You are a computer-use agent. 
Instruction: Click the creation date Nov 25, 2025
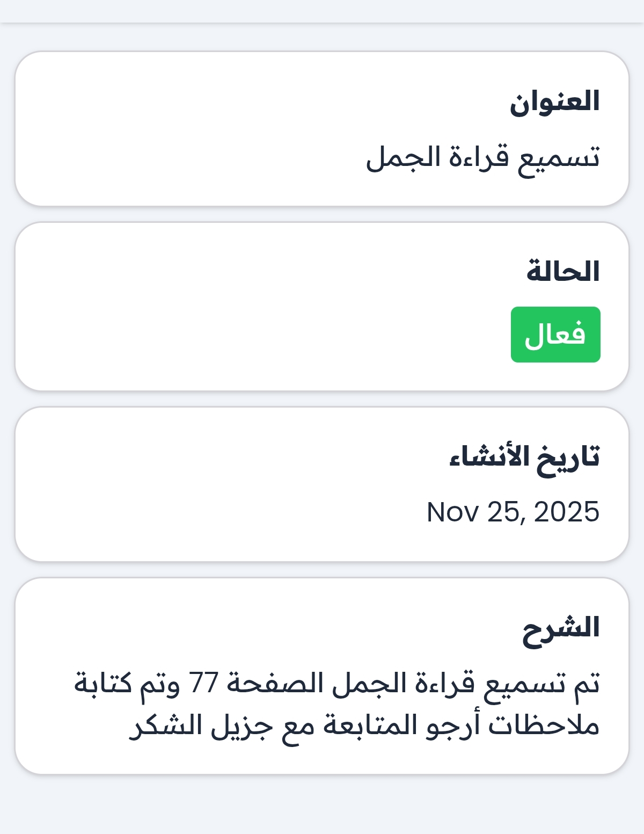tap(513, 512)
